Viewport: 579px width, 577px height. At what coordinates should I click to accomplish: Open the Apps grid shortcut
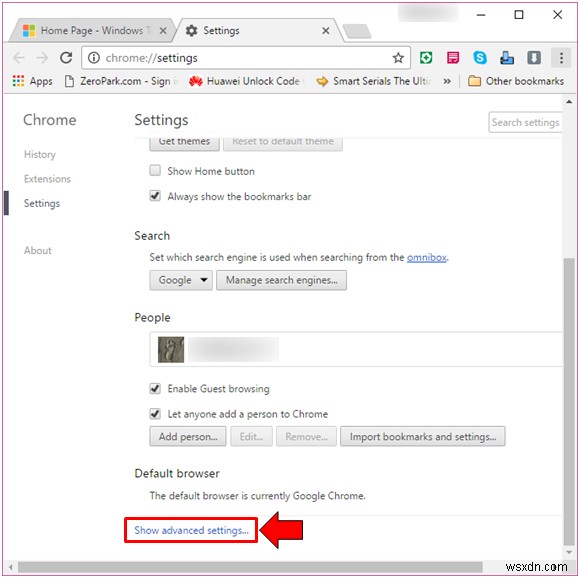tap(32, 81)
